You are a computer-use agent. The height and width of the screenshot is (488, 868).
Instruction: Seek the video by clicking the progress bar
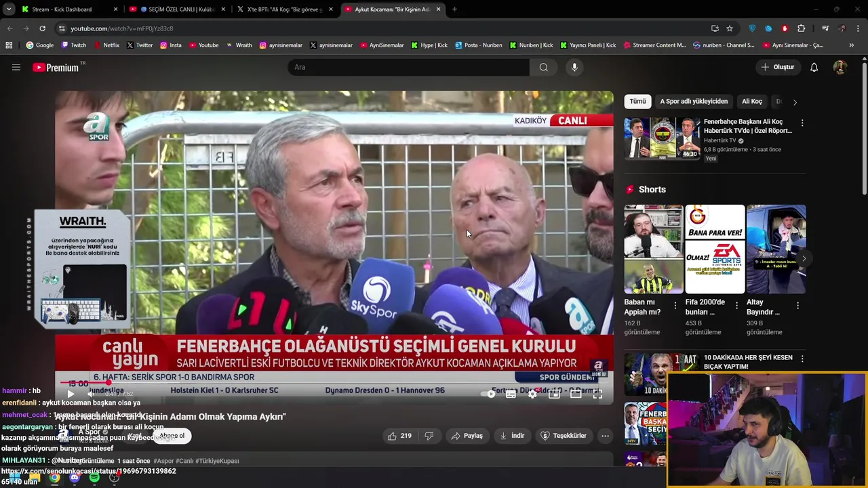pyautogui.click(x=334, y=383)
